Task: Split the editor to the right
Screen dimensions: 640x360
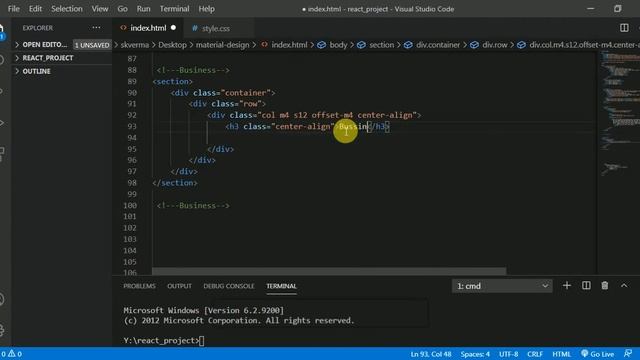Action: [624, 28]
